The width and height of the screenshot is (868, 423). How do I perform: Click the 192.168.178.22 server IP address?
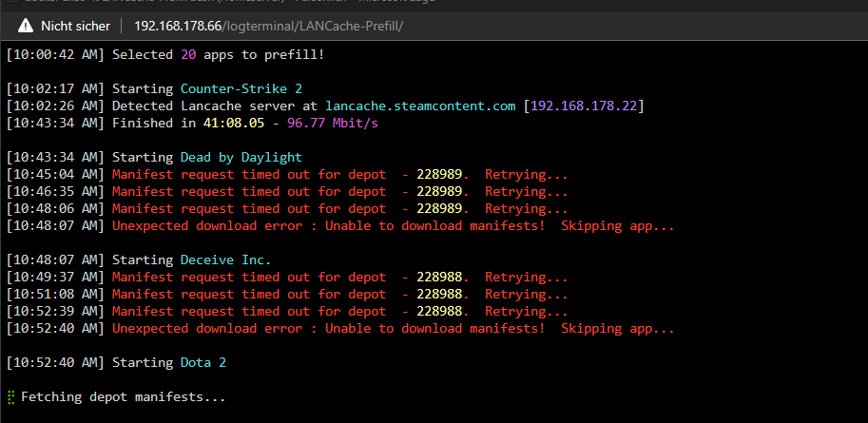[584, 106]
